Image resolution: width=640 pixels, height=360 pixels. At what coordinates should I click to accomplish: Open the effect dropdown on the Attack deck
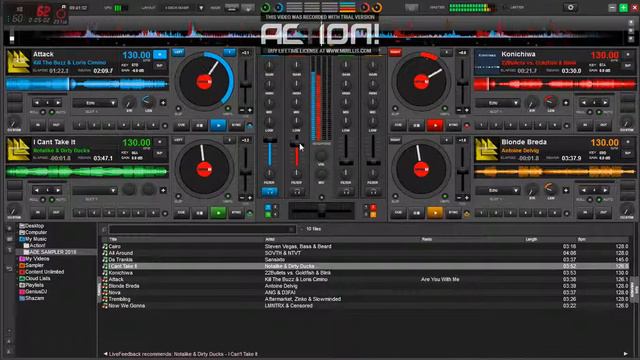click(x=95, y=103)
